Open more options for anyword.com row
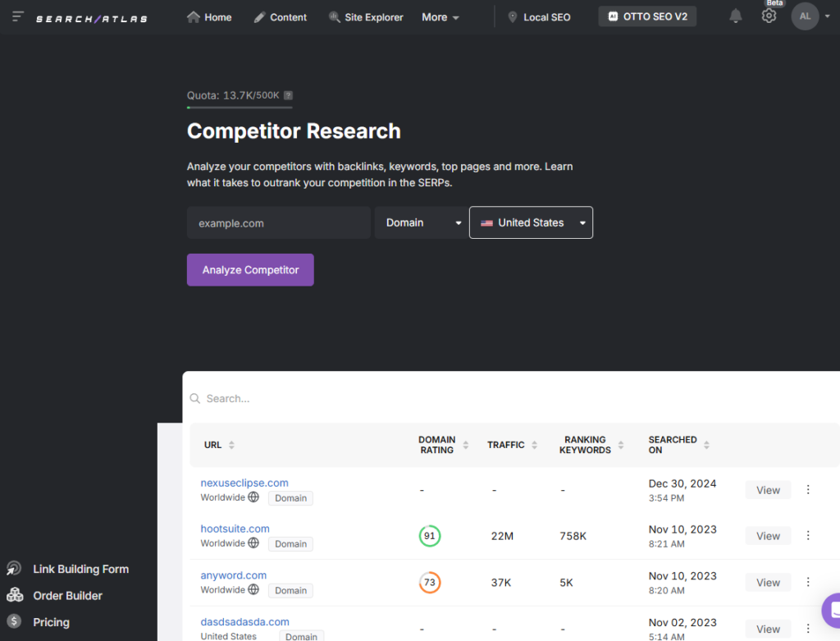 [x=808, y=582]
